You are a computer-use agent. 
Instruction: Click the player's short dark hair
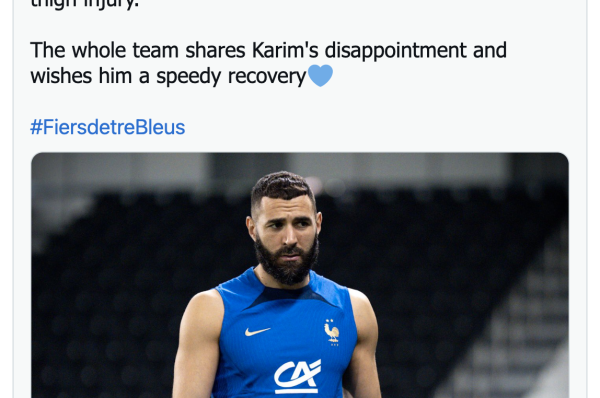click(x=282, y=188)
